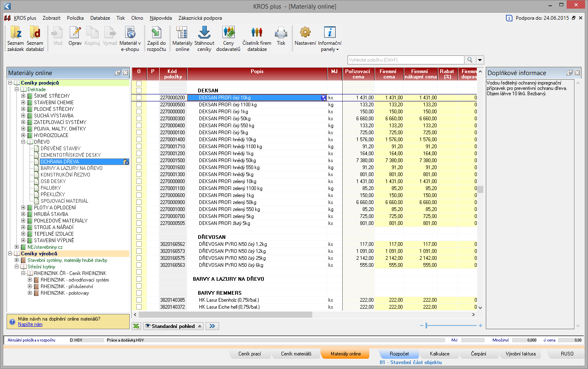The width and height of the screenshot is (588, 369).
Task: Open Seznam zakázek toolbar icon
Action: [x=16, y=39]
